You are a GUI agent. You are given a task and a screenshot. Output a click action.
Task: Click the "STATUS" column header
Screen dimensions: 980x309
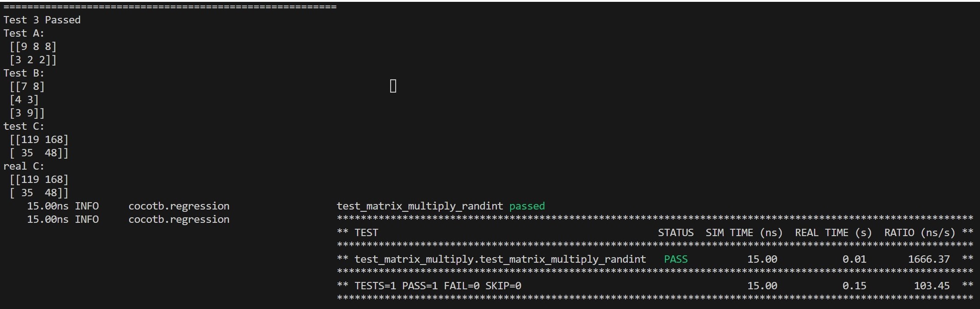click(675, 232)
